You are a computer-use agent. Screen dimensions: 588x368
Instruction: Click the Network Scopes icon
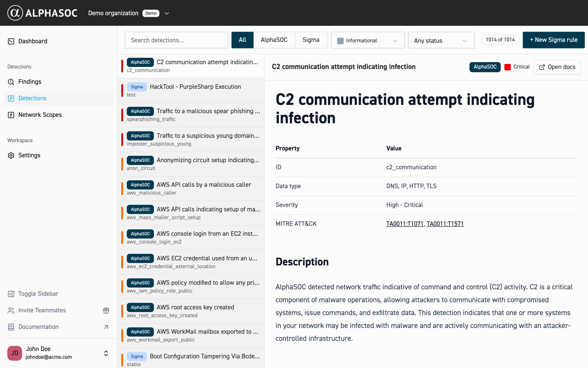click(11, 115)
